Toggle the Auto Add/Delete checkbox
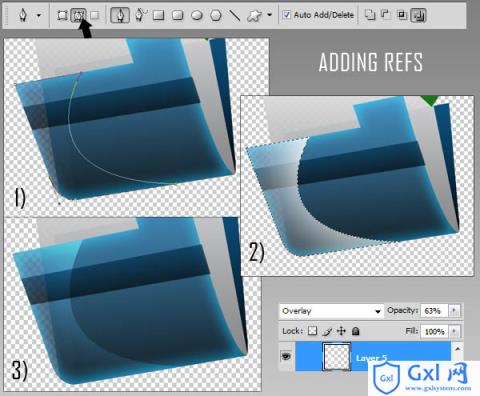Image resolution: width=480 pixels, height=396 pixels. pyautogui.click(x=286, y=15)
